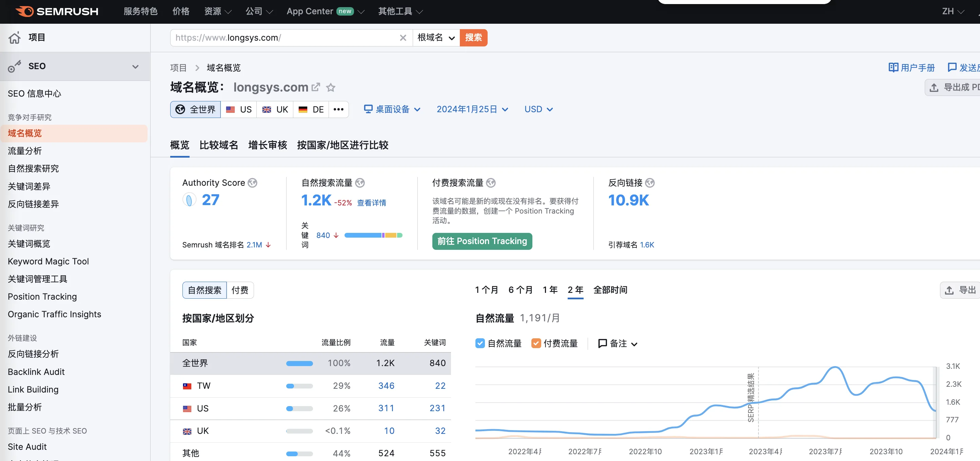Screen dimensions: 980x461
Task: Click info globe next to 反向链接
Action: click(650, 183)
